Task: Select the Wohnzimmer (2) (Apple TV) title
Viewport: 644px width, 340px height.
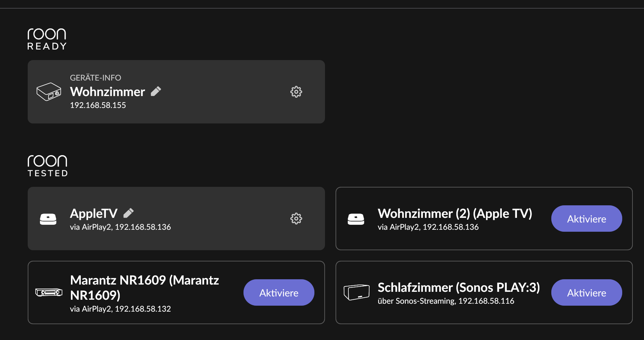Action: pyautogui.click(x=455, y=214)
